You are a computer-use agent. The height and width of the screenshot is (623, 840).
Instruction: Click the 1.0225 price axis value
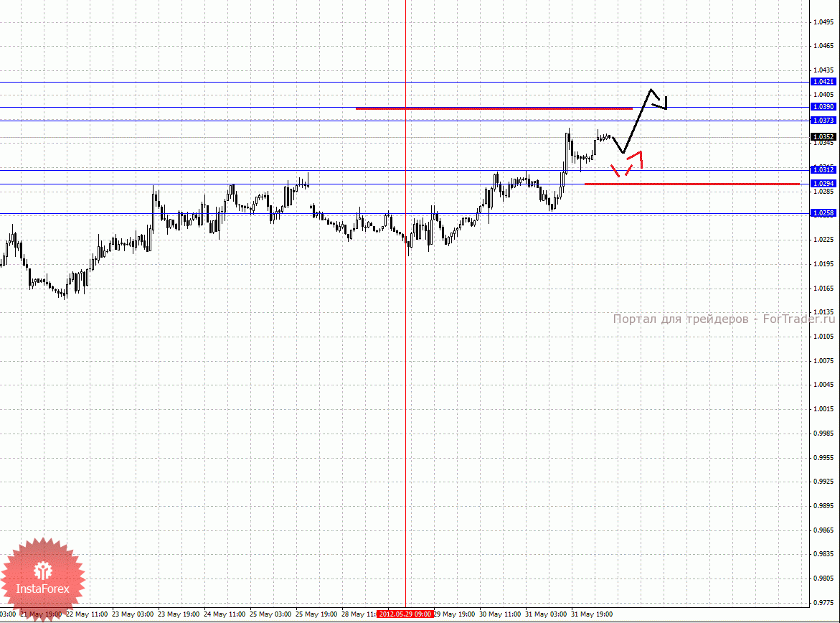[x=824, y=239]
